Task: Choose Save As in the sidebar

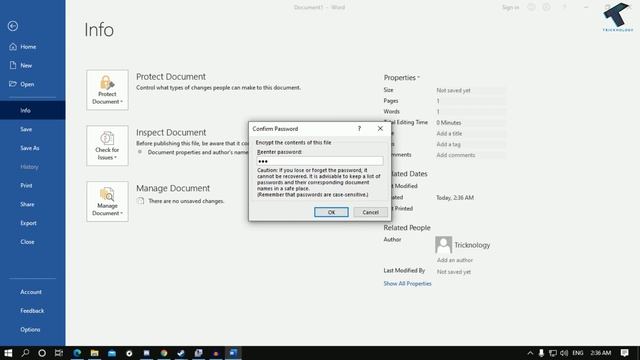Action: click(30, 148)
